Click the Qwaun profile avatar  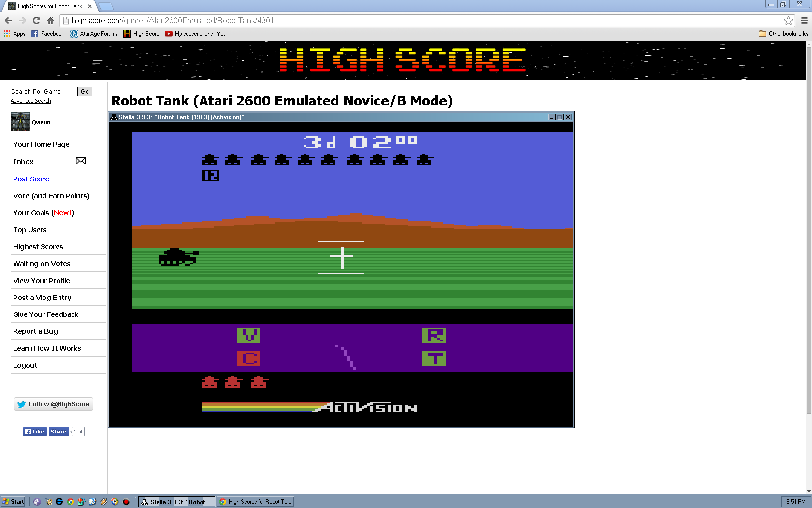coord(20,121)
